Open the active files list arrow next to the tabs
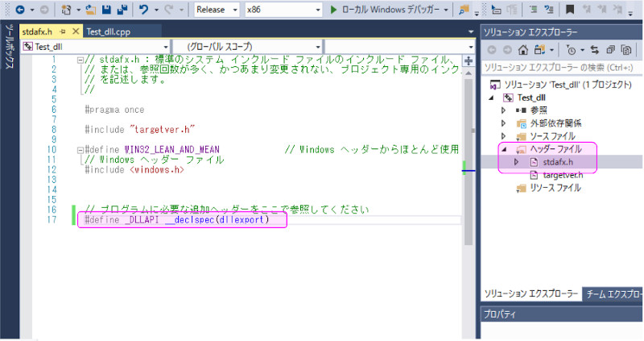 pyautogui.click(x=471, y=31)
